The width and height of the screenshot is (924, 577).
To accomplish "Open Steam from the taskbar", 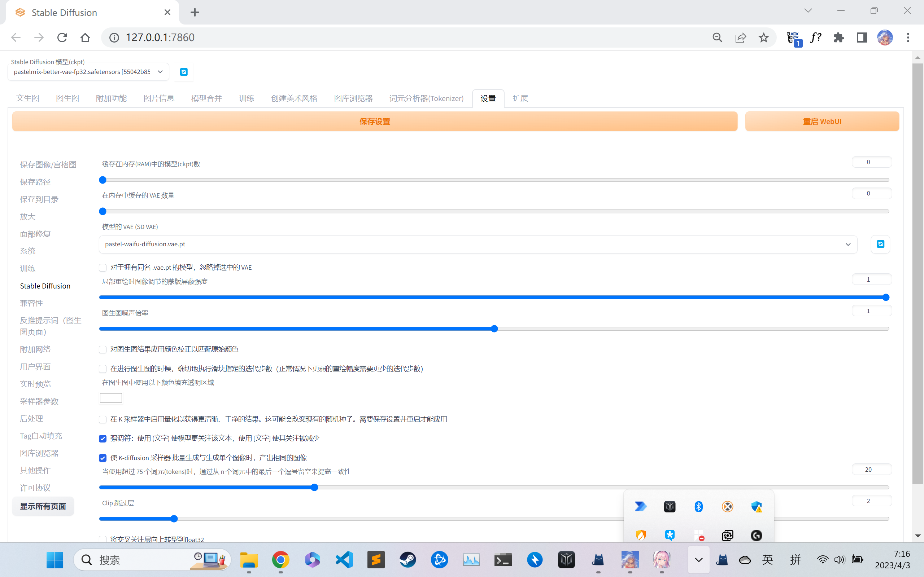I will click(x=407, y=560).
